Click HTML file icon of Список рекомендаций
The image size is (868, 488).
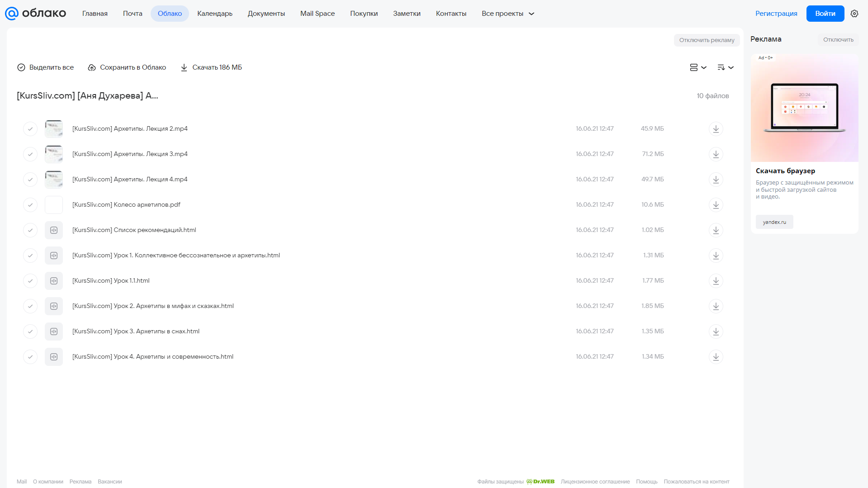[x=54, y=230]
